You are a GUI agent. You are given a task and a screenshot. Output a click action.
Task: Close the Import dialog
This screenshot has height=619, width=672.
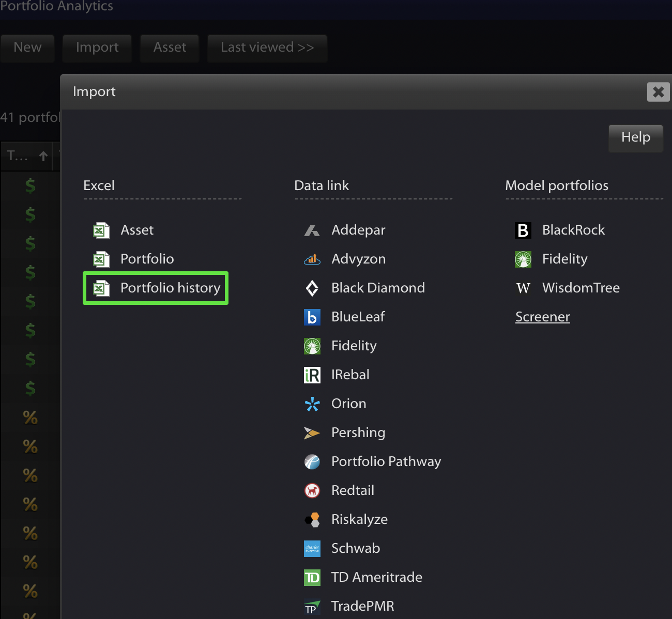pyautogui.click(x=659, y=92)
